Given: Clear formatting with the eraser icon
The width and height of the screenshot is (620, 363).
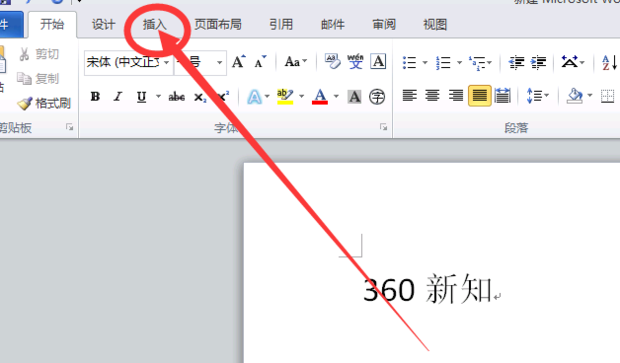Looking at the screenshot, I should [333, 62].
